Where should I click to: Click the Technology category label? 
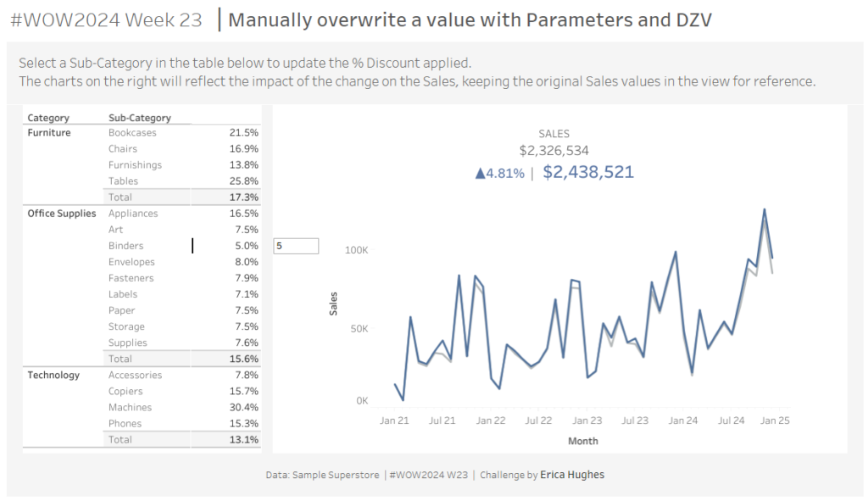pos(53,375)
